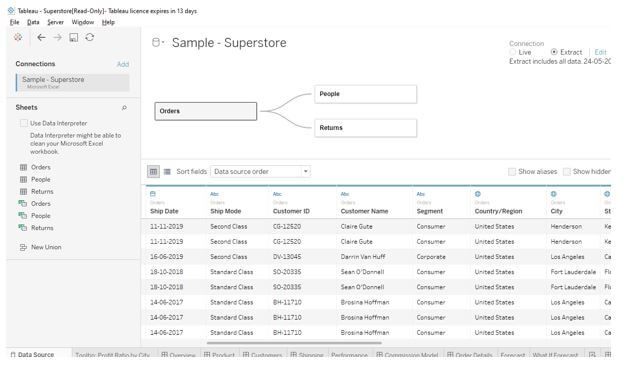Click the horizontal scrollbar under the grid
Screen dimensions: 626x369
click(x=294, y=343)
